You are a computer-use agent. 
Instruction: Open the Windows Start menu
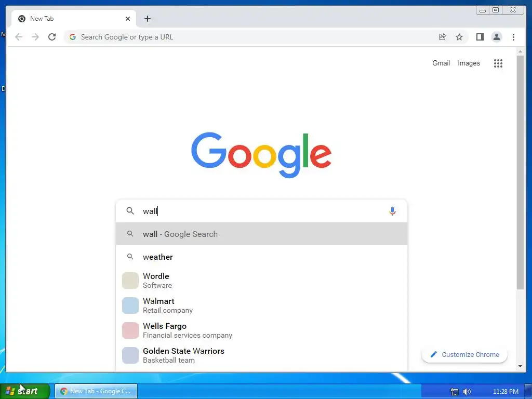[x=24, y=391]
